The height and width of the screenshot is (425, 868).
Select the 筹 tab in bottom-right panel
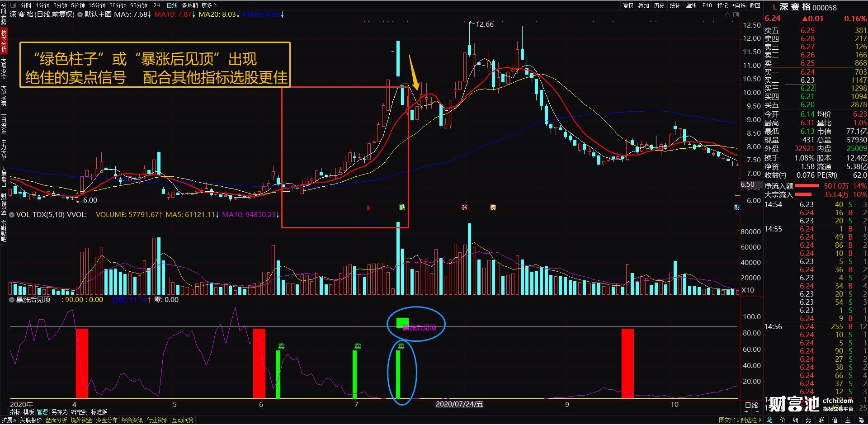tap(861, 420)
